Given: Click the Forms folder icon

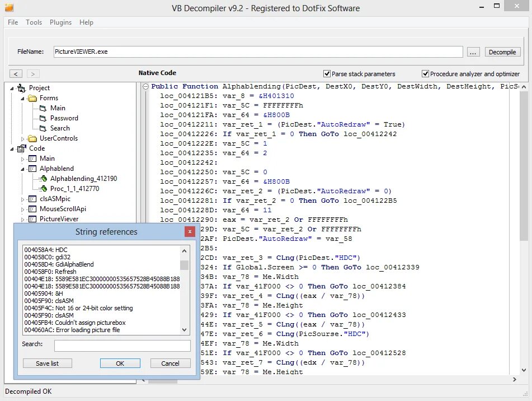Looking at the screenshot, I should tap(32, 98).
